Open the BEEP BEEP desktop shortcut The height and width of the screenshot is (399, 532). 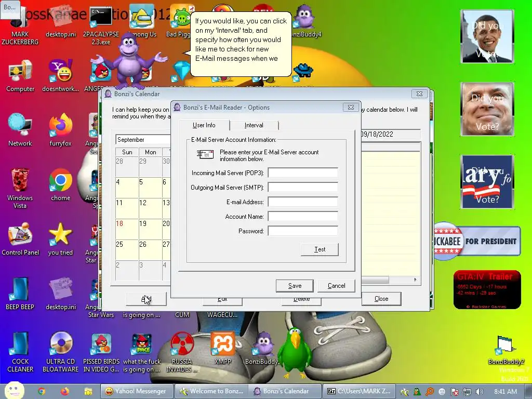[20, 294]
